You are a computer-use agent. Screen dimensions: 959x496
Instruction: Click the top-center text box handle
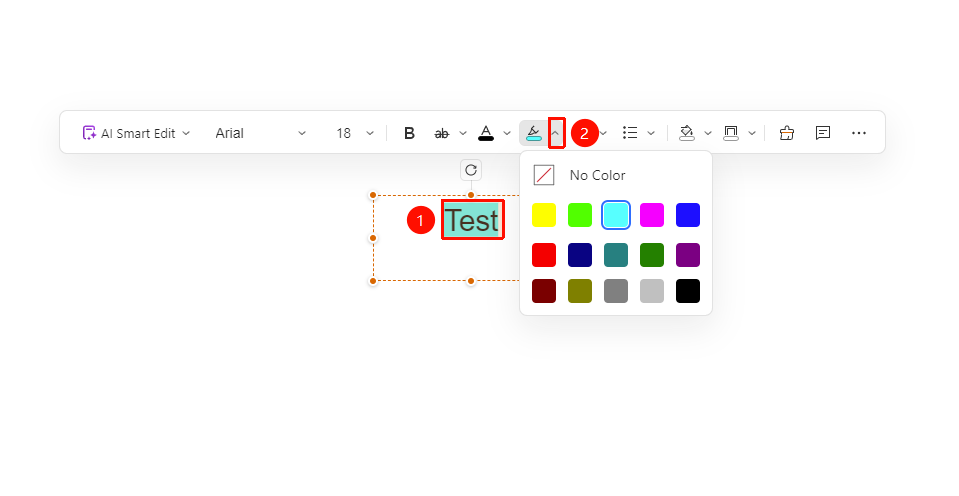[471, 195]
